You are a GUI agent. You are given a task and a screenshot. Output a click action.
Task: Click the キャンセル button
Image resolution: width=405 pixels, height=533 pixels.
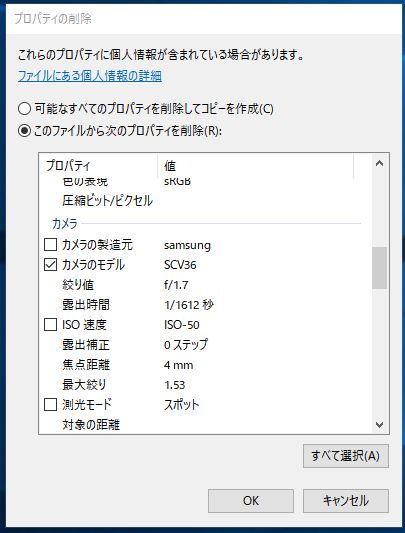345,501
